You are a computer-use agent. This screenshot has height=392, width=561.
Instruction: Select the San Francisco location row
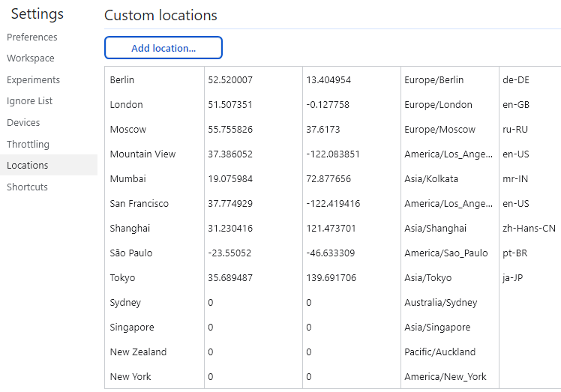[x=139, y=204]
